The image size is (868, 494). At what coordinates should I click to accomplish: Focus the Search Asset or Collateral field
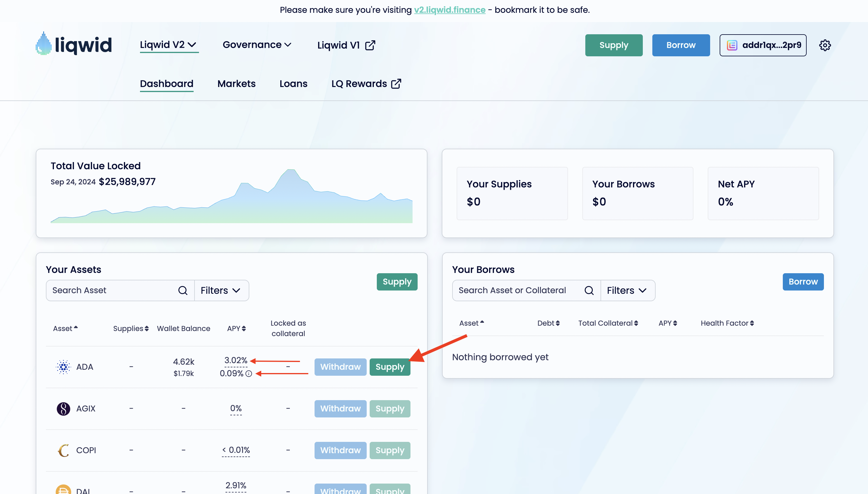click(526, 291)
